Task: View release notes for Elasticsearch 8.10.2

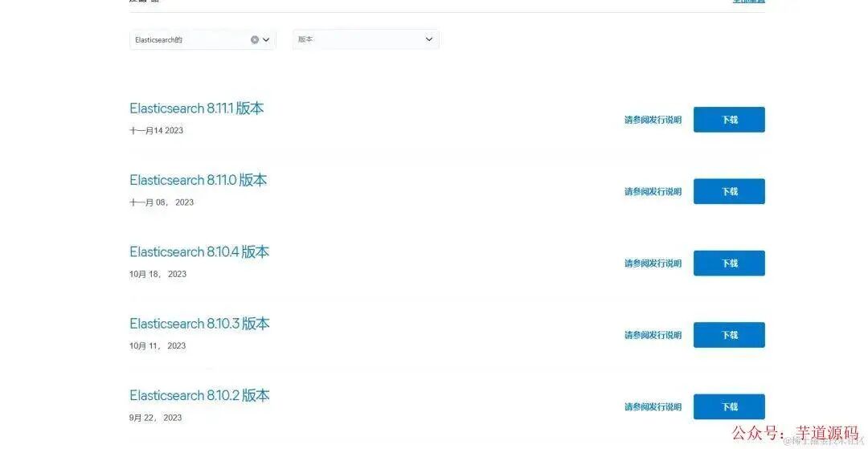Action: pos(653,407)
